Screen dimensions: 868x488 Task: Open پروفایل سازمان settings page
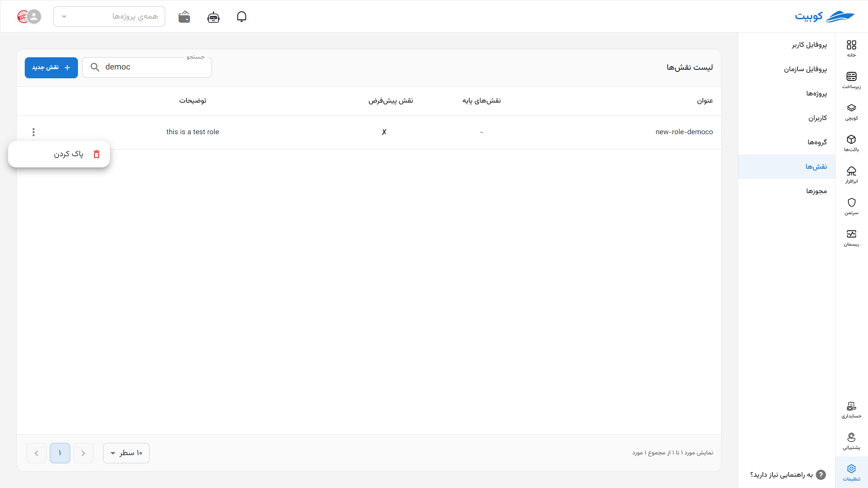pos(787,69)
